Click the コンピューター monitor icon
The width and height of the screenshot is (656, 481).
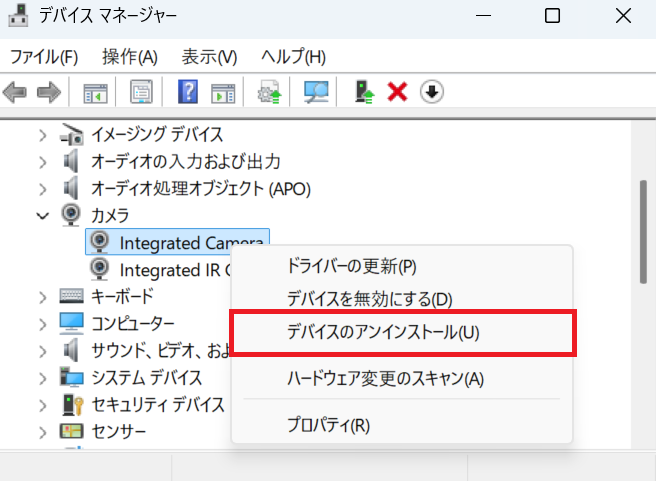[72, 323]
